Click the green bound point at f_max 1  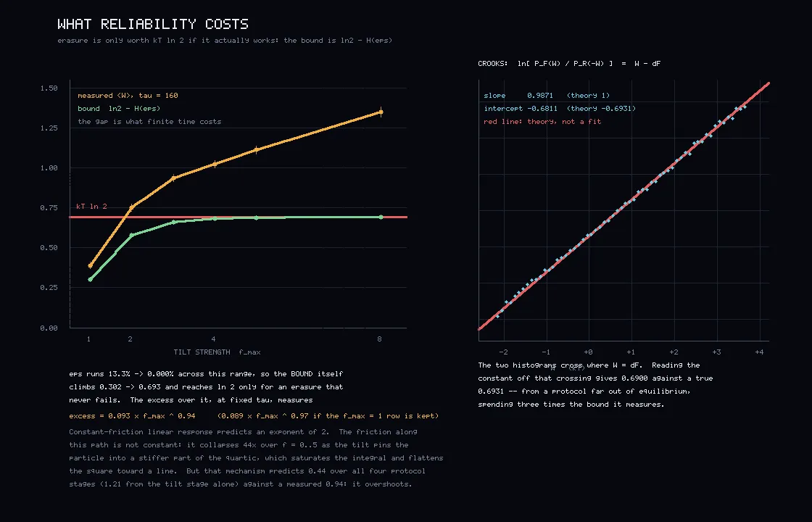tap(91, 279)
